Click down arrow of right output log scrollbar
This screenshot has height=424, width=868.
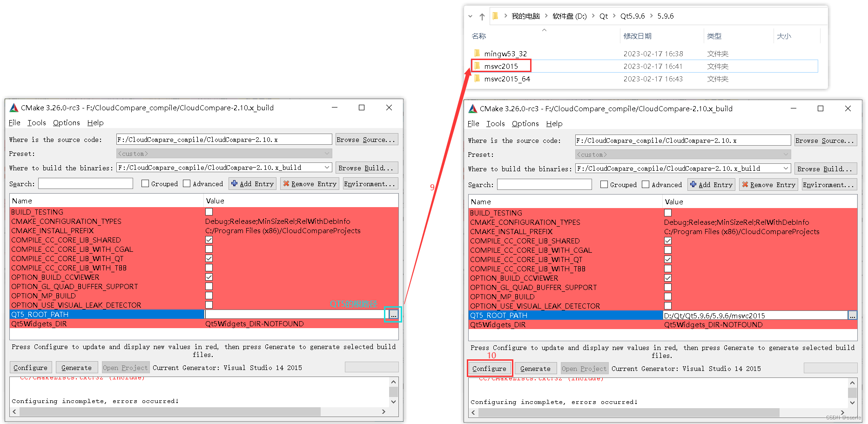pyautogui.click(x=853, y=403)
